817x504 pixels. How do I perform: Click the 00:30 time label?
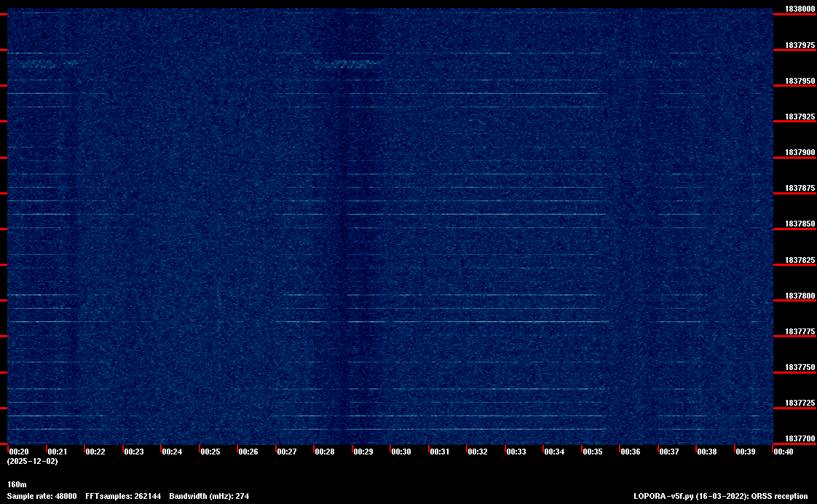pos(401,452)
